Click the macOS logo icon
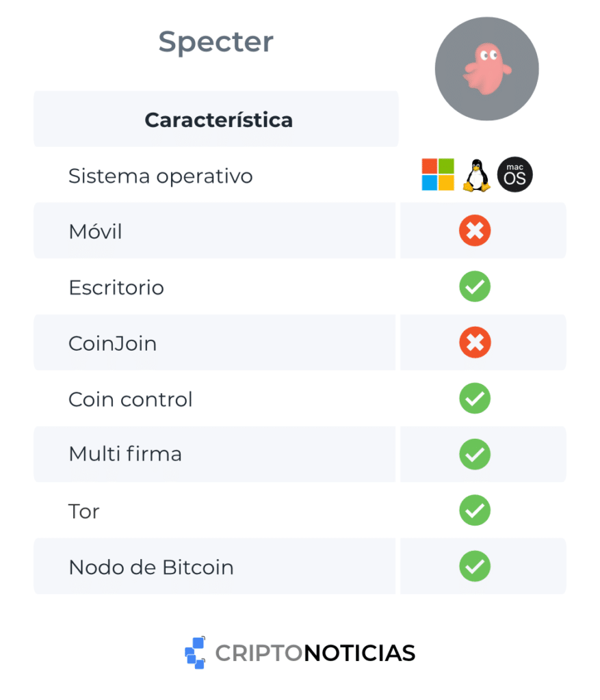The image size is (600, 700). [515, 175]
